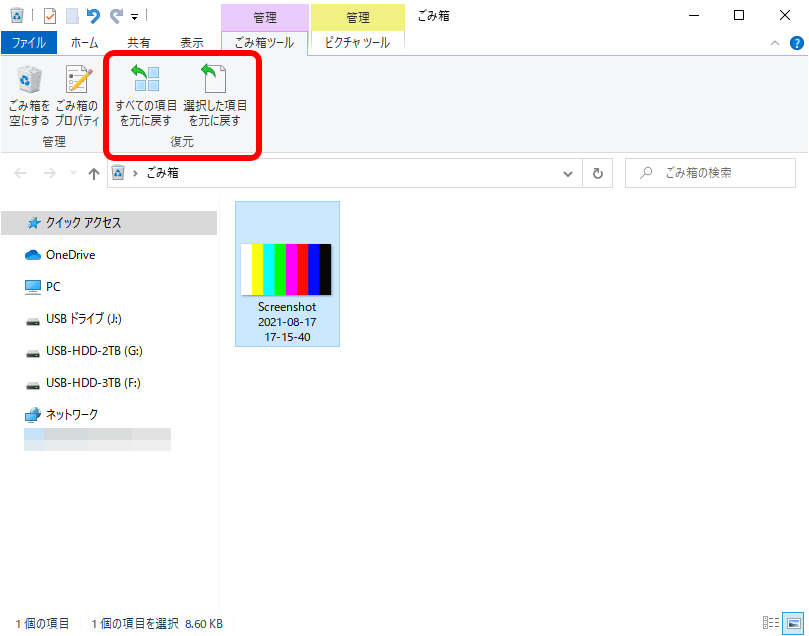Restore all items (すべての項目を元に戻す)
The height and width of the screenshot is (636, 809).
[x=146, y=96]
